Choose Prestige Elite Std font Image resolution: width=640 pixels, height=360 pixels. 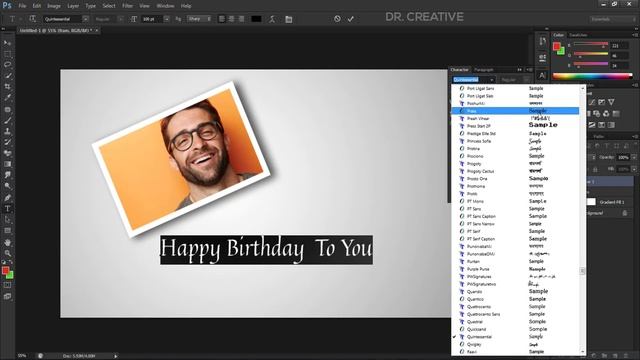[515, 133]
